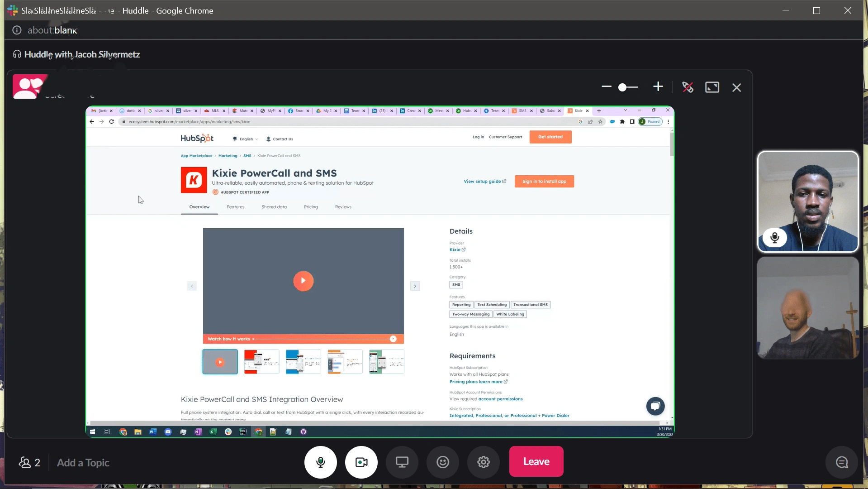Open the View setup guide link
The width and height of the screenshot is (868, 489).
tap(485, 181)
